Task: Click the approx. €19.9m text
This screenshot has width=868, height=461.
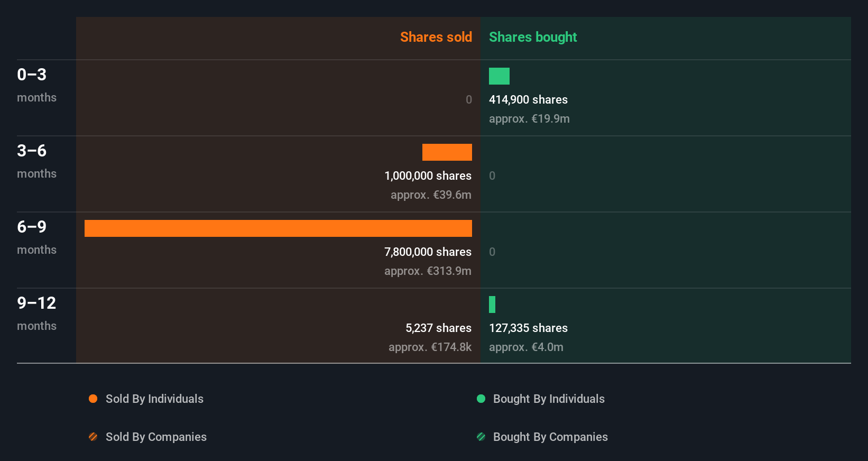Action: pyautogui.click(x=529, y=119)
